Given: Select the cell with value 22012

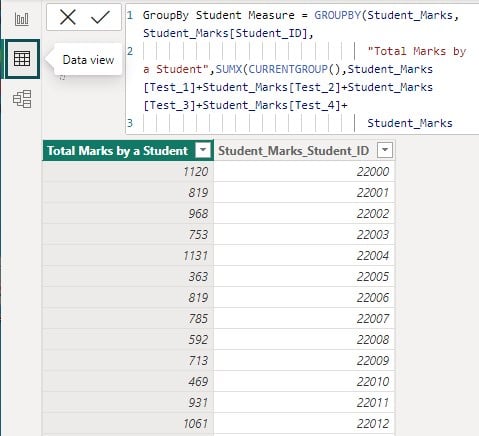Looking at the screenshot, I should click(304, 424).
